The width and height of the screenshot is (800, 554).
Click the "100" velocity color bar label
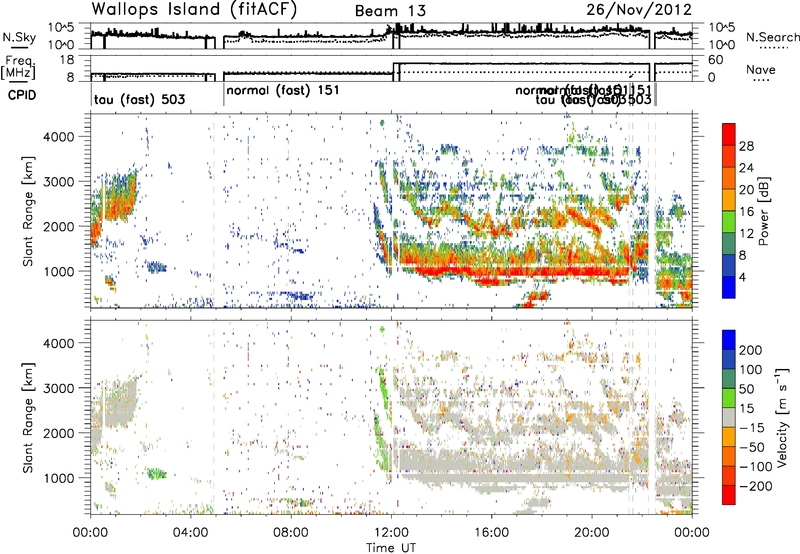click(751, 370)
